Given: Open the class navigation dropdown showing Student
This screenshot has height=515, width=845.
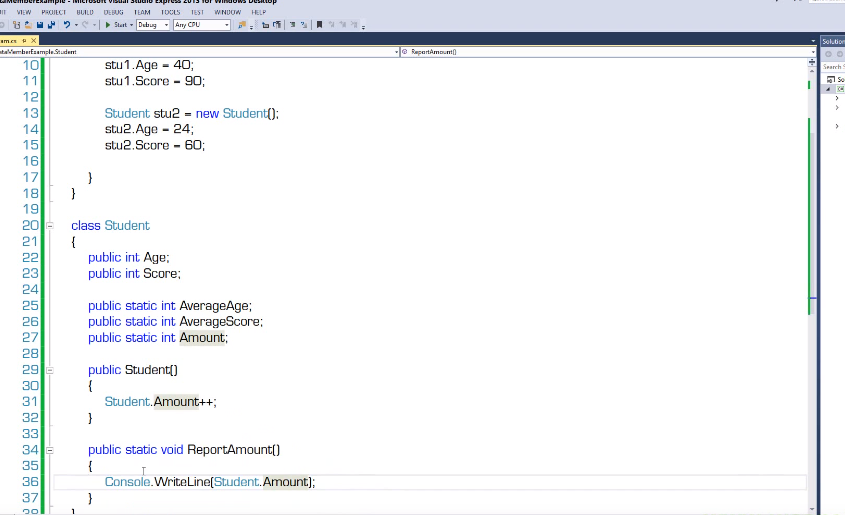Looking at the screenshot, I should click(x=199, y=52).
